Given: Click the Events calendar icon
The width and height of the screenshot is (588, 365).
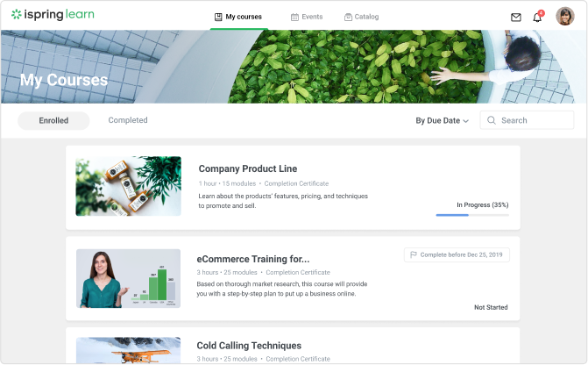Looking at the screenshot, I should tap(294, 17).
